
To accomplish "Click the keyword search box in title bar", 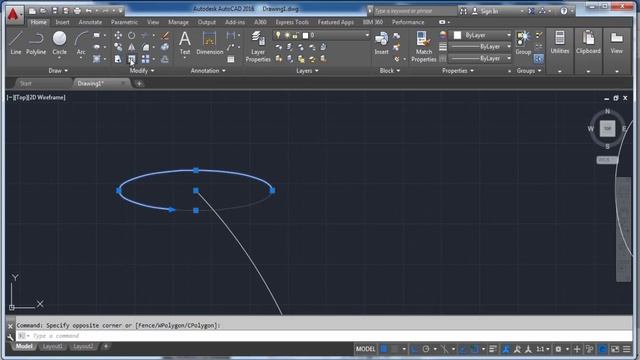I will [x=414, y=11].
